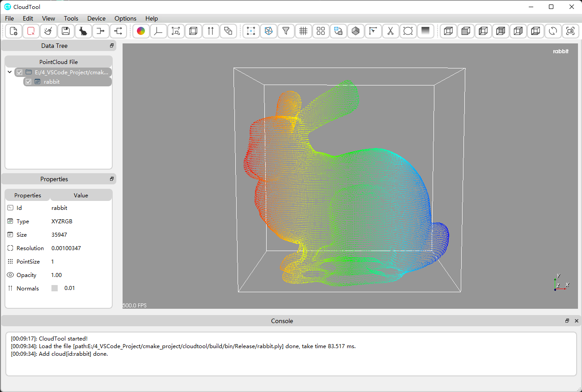Click the Normals value 0.01
582x392 pixels.
coord(69,288)
